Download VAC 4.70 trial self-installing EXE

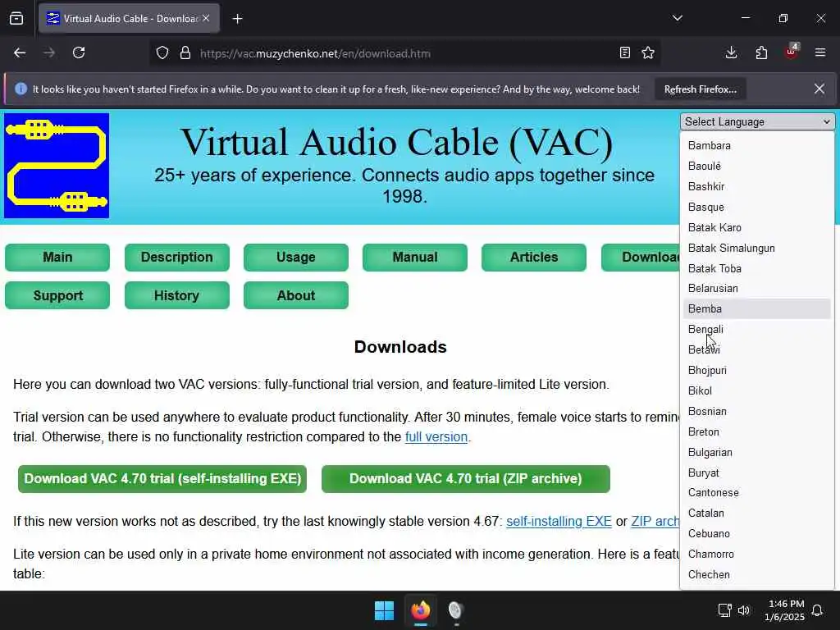[162, 479]
